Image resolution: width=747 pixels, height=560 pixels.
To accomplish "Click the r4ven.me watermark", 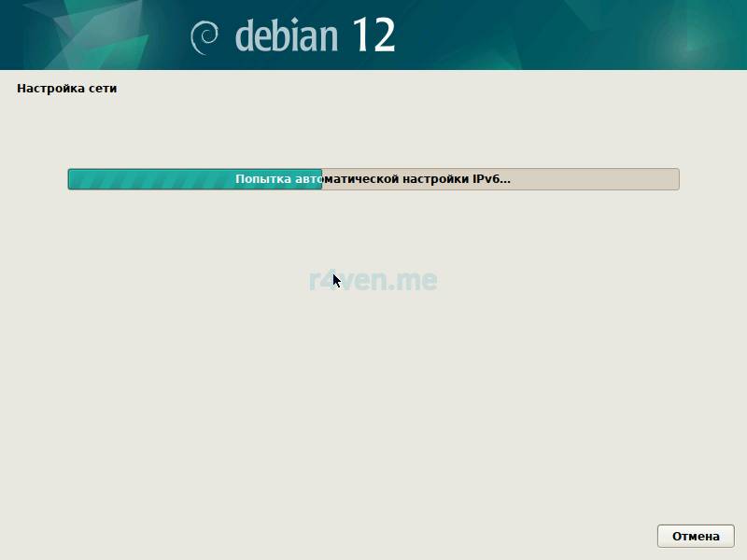I will point(373,280).
